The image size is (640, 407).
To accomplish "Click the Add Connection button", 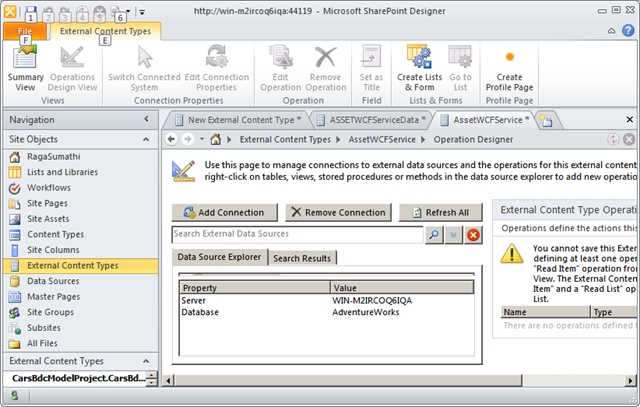I will pyautogui.click(x=224, y=212).
